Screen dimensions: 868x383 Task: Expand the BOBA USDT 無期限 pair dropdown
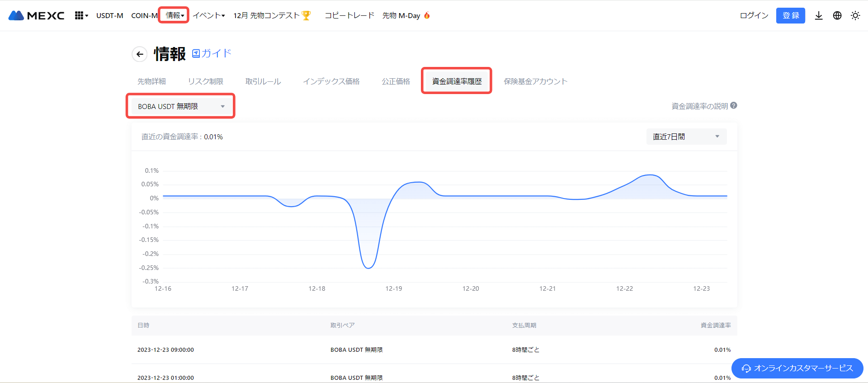coord(180,106)
